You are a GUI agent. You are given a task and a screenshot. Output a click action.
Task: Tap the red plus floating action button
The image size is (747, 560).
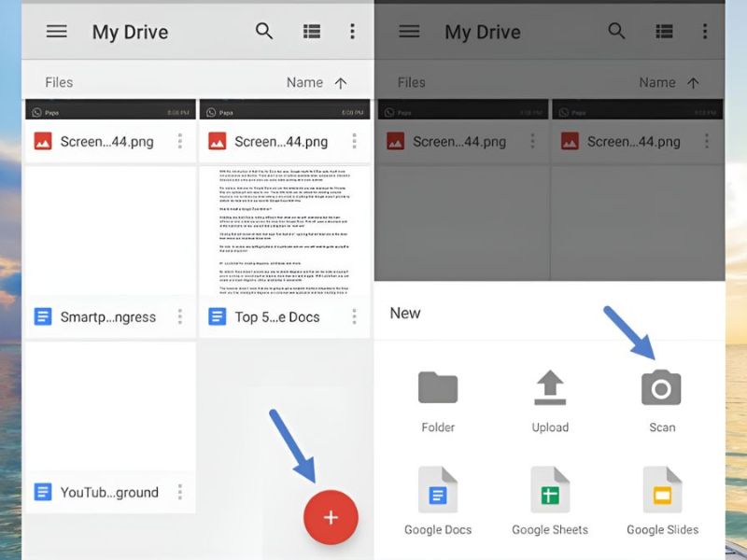click(331, 518)
